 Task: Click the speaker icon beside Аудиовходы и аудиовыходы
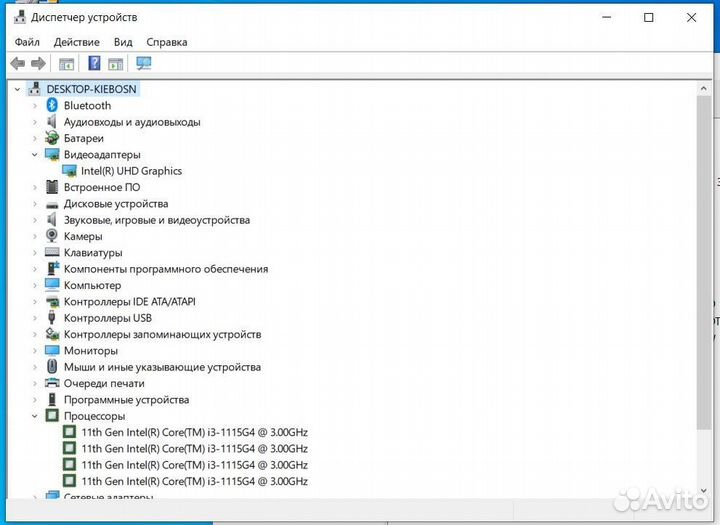pyautogui.click(x=52, y=122)
